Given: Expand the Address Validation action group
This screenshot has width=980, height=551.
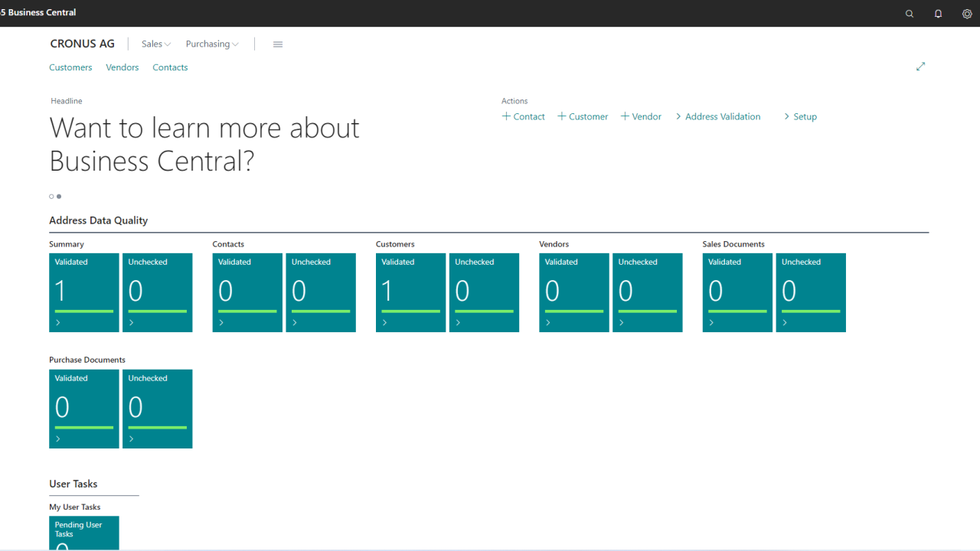Looking at the screenshot, I should pos(718,116).
